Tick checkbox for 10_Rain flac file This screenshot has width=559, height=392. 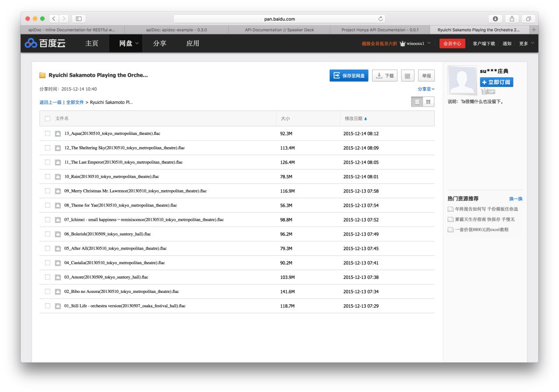click(x=48, y=177)
